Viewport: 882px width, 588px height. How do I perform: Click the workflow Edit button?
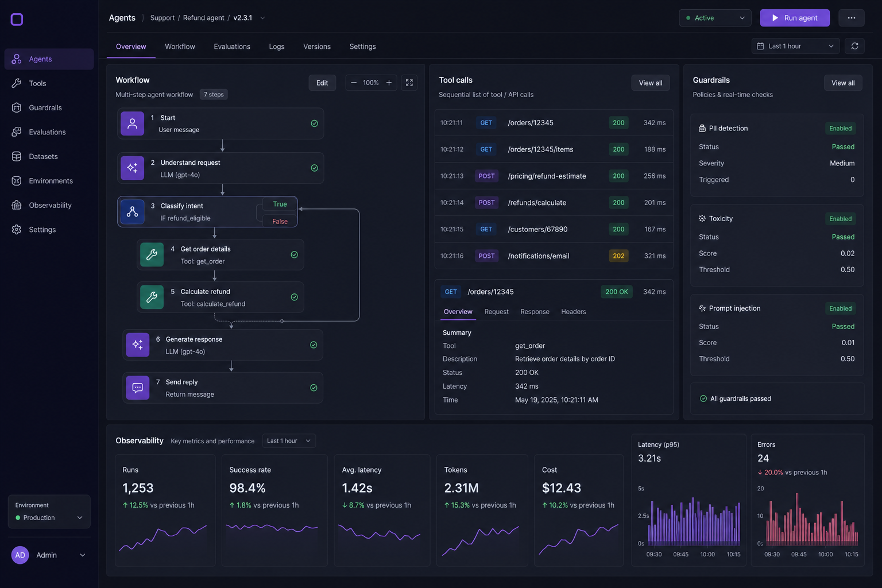tap(322, 83)
